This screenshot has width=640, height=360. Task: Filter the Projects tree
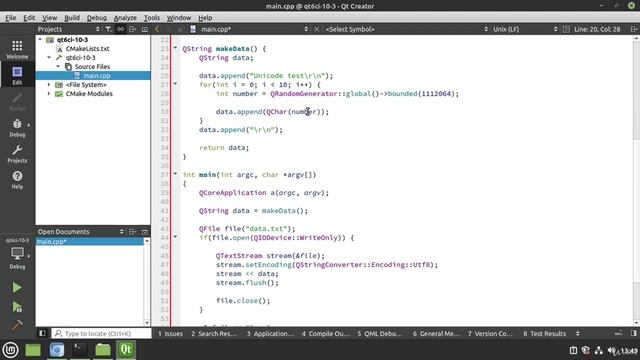coord(108,29)
